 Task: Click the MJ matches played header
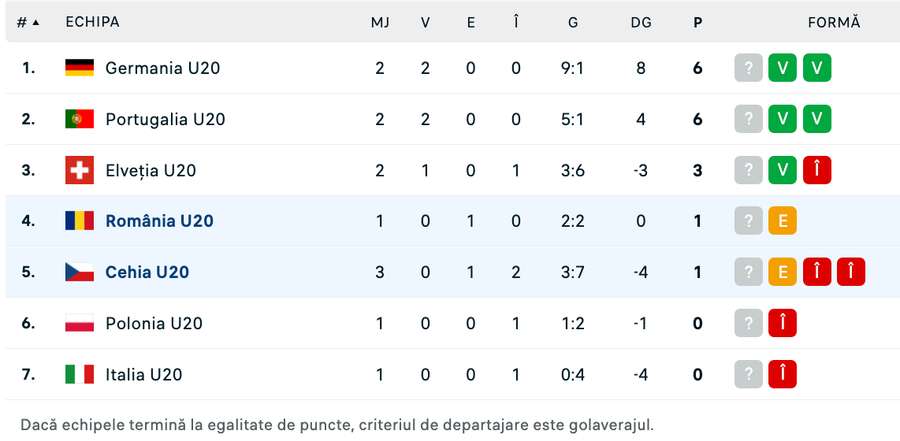(x=380, y=22)
